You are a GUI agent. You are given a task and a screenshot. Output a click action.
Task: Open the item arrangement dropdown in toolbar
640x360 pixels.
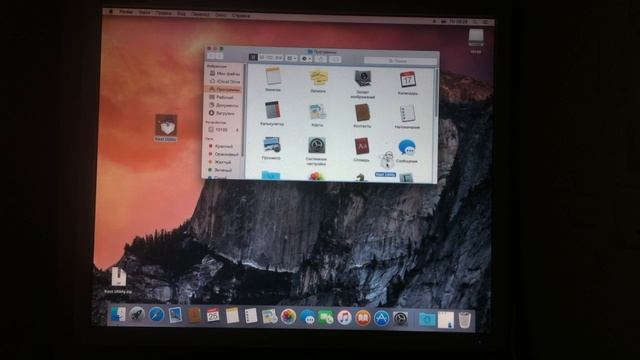(291, 58)
